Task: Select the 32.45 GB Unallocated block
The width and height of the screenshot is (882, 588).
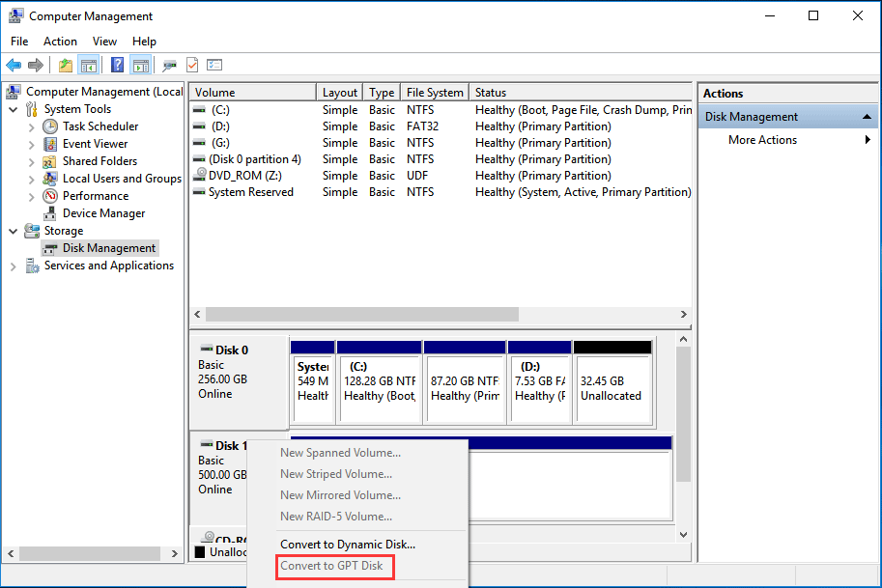Action: pos(612,381)
